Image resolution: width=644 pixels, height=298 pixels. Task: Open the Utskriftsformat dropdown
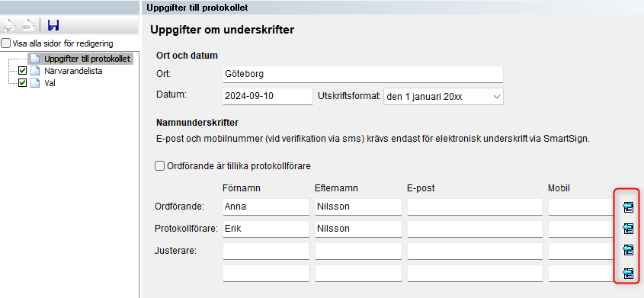[443, 97]
